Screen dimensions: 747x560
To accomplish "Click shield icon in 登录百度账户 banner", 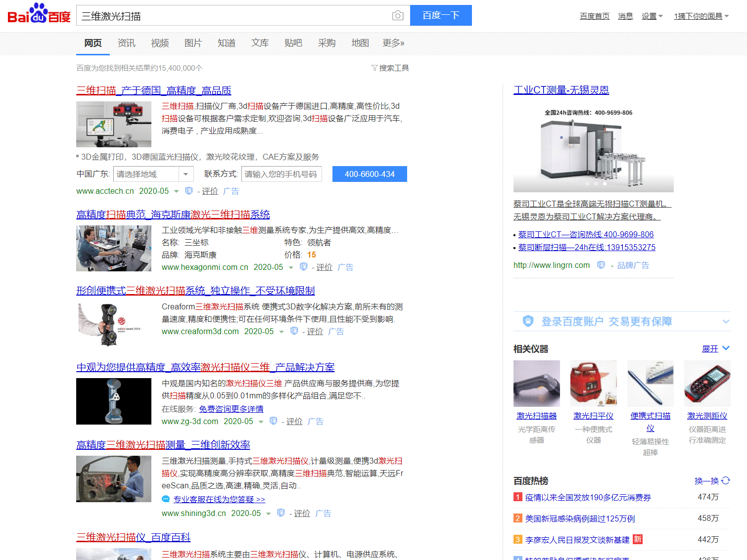I will pos(528,321).
